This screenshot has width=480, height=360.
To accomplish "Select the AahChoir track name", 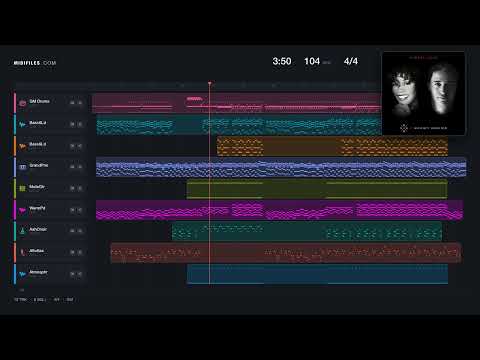I will pyautogui.click(x=38, y=229).
